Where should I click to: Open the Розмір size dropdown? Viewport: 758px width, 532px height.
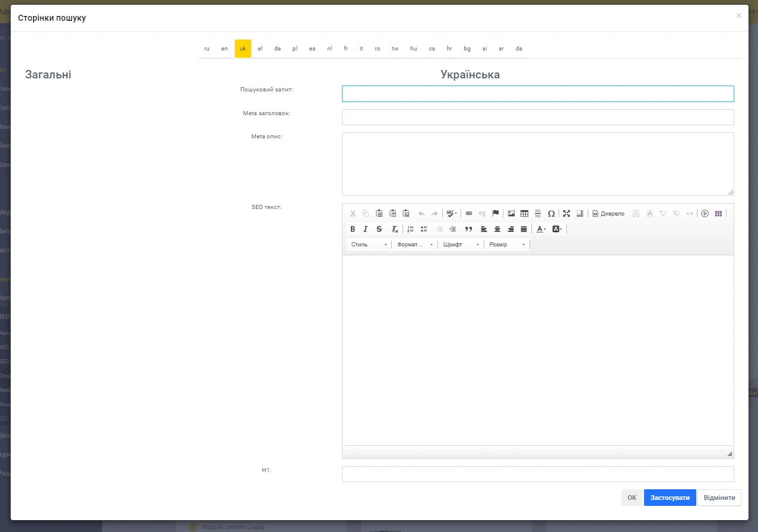[507, 245]
